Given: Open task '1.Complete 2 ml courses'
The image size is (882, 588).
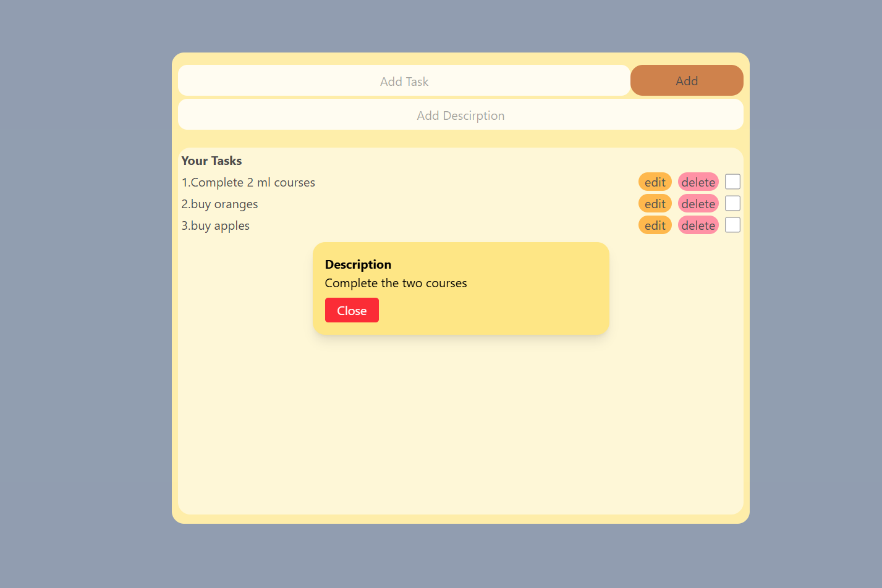Looking at the screenshot, I should 248,183.
